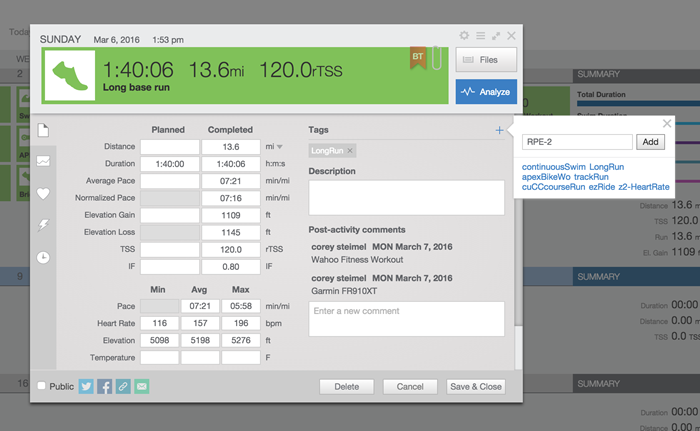Click the Description text area
Image resolution: width=700 pixels, height=431 pixels.
click(406, 197)
